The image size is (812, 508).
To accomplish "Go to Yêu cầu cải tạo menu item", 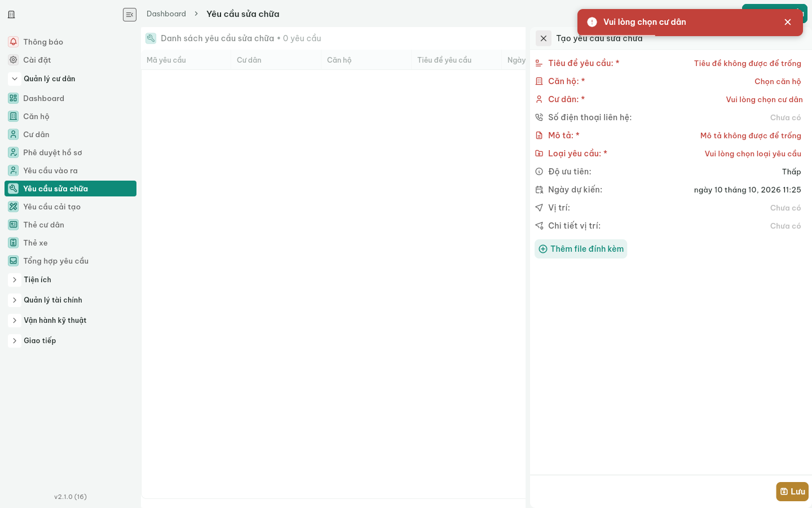I will click(x=70, y=207).
